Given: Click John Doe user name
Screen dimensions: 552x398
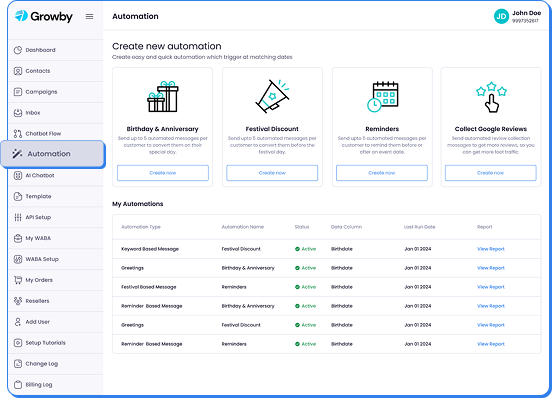Looking at the screenshot, I should 526,13.
